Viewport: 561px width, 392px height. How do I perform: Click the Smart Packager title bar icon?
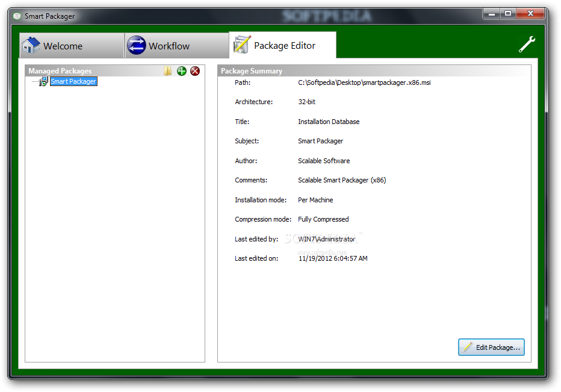pos(17,16)
